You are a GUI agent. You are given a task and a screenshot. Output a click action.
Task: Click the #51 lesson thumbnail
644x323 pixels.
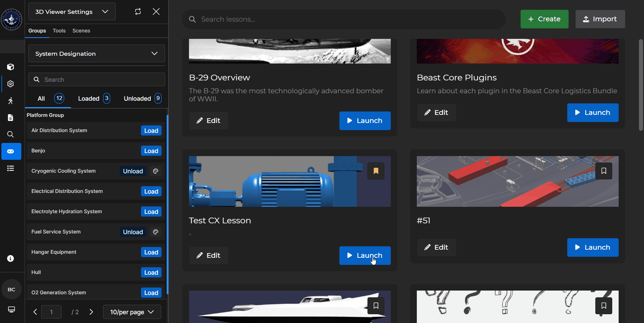(518, 181)
